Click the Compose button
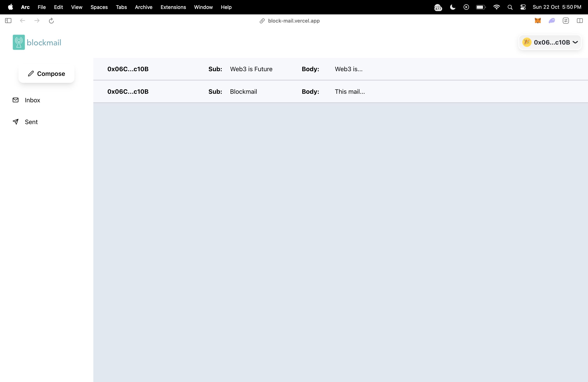 tap(46, 74)
